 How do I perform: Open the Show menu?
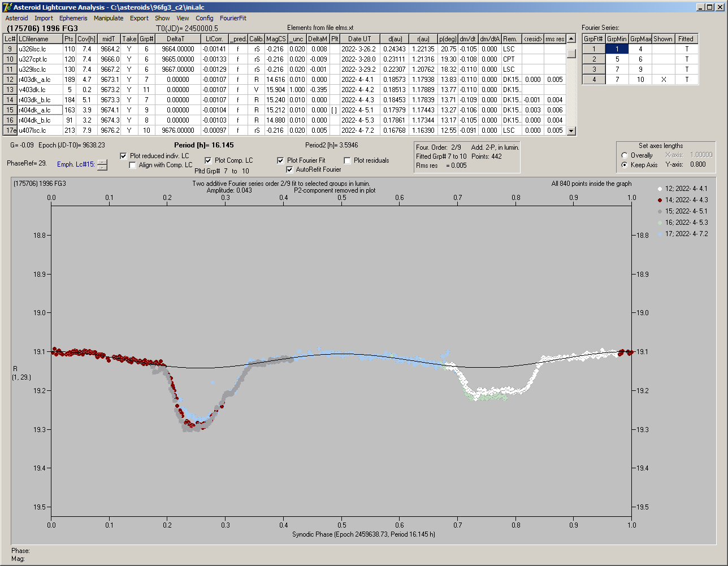[162, 18]
